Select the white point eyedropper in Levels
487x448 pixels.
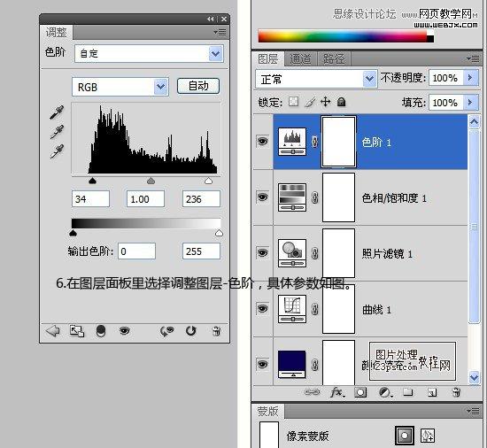pyautogui.click(x=57, y=151)
